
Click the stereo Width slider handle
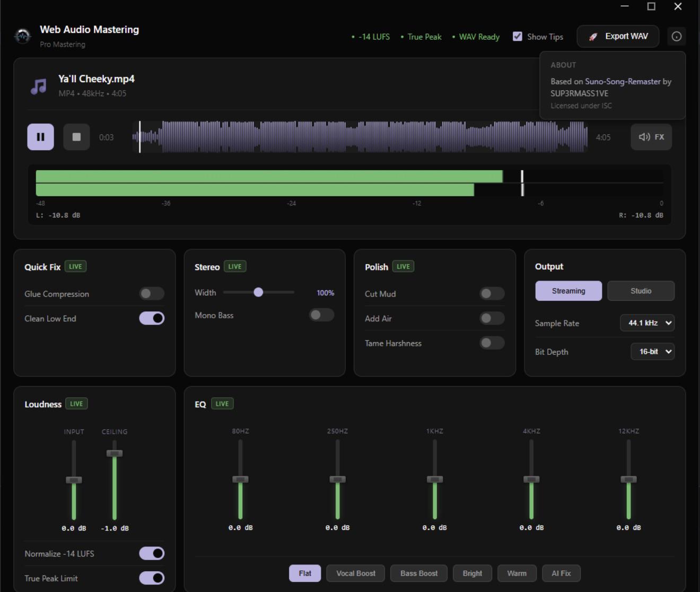pyautogui.click(x=258, y=292)
